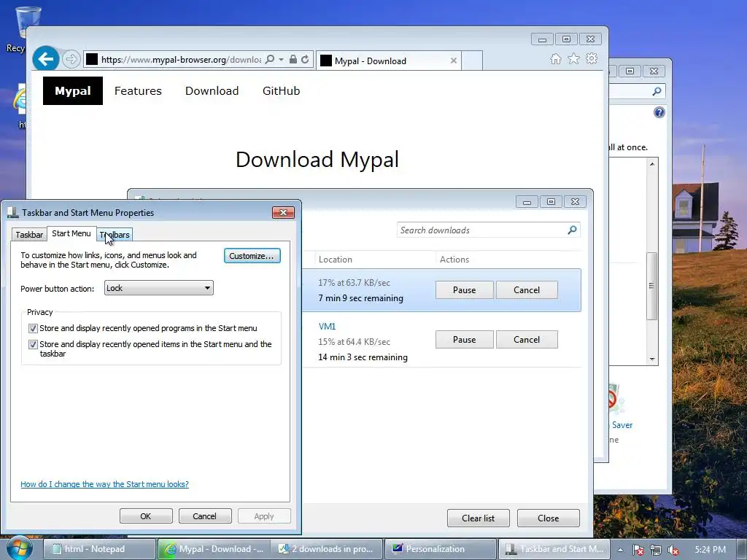Pause the download at 17%
The height and width of the screenshot is (560, 747).
pyautogui.click(x=465, y=290)
